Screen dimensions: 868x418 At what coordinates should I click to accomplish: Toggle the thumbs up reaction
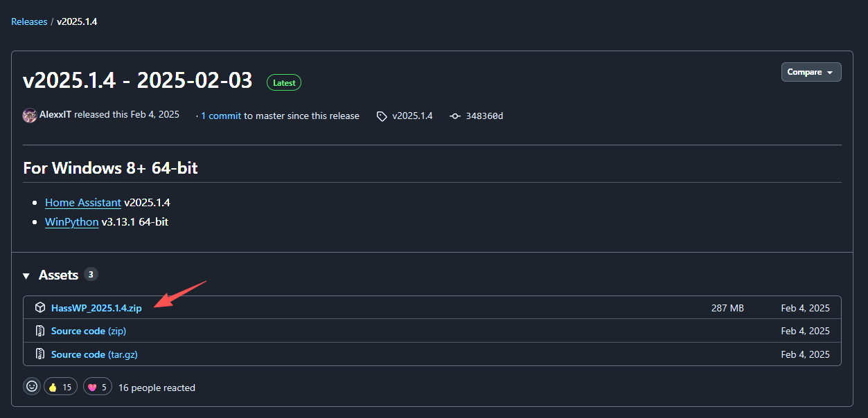pyautogui.click(x=60, y=387)
